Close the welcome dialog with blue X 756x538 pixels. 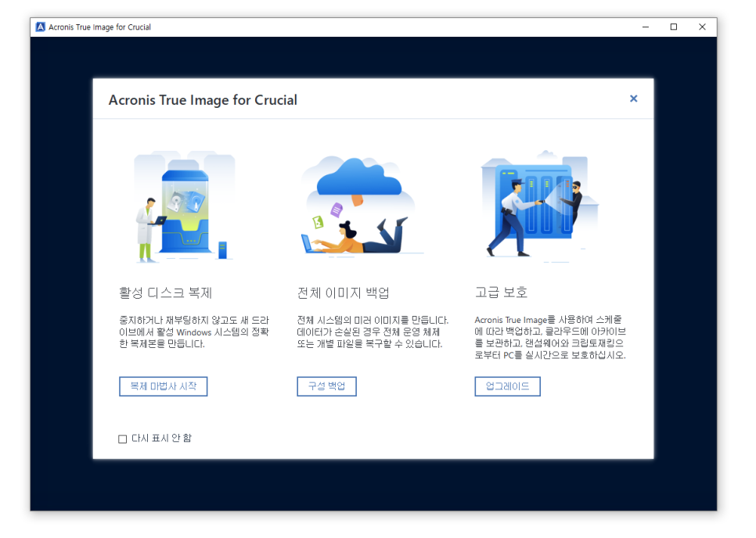pyautogui.click(x=634, y=99)
